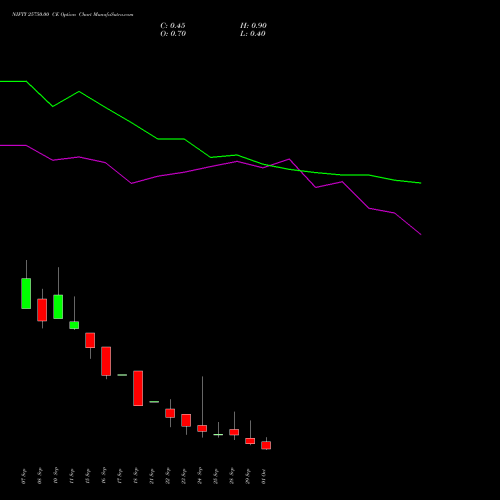Select the 01 Oct date label
Image resolution: width=500 pixels, height=500 pixels.
click(x=264, y=476)
